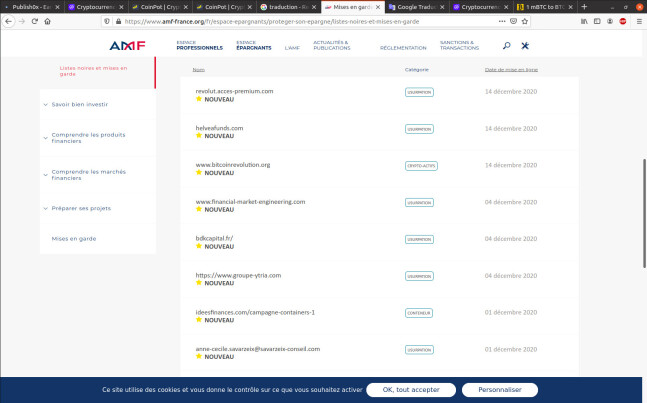The image size is (647, 403).
Task: Accept all cookies with OK, tout accepter
Action: tap(411, 390)
